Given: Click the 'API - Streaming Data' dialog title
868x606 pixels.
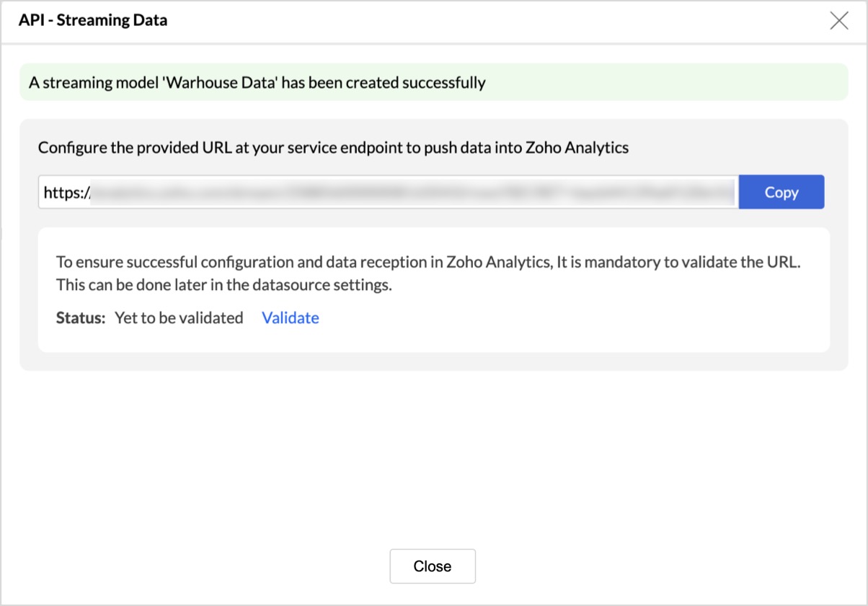Looking at the screenshot, I should coord(93,20).
